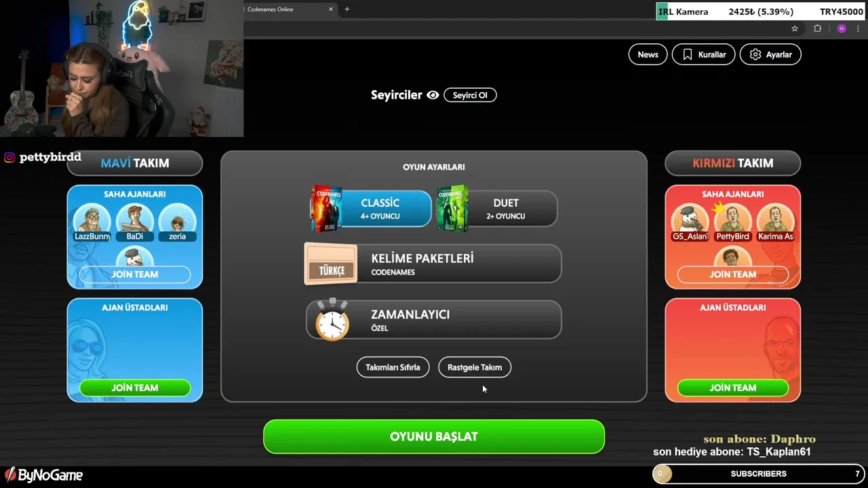Click Karima As player avatar
This screenshot has width=868, height=488.
[775, 222]
